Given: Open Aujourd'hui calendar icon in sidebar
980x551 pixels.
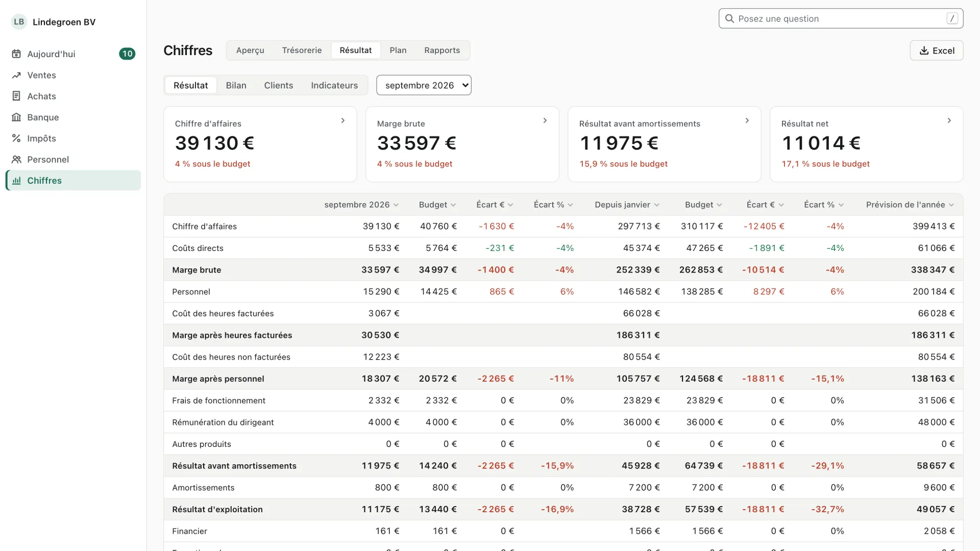Looking at the screenshot, I should click(x=16, y=54).
